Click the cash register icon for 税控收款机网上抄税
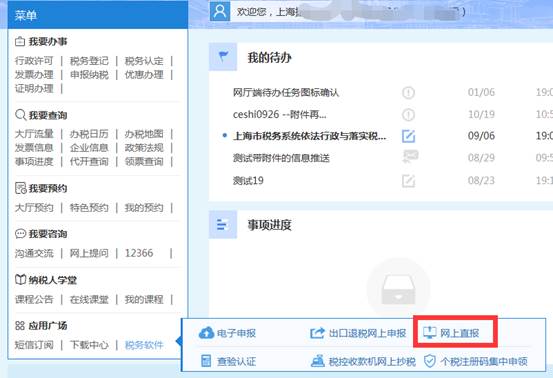Image resolution: width=553 pixels, height=378 pixels. click(318, 361)
